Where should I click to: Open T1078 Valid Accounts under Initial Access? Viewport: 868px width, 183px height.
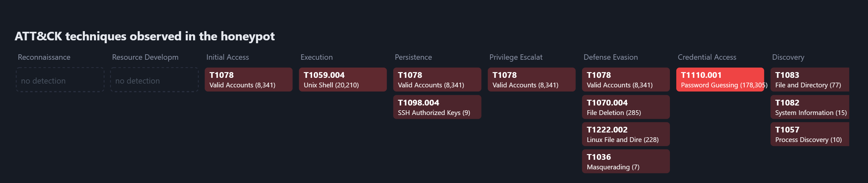point(248,79)
